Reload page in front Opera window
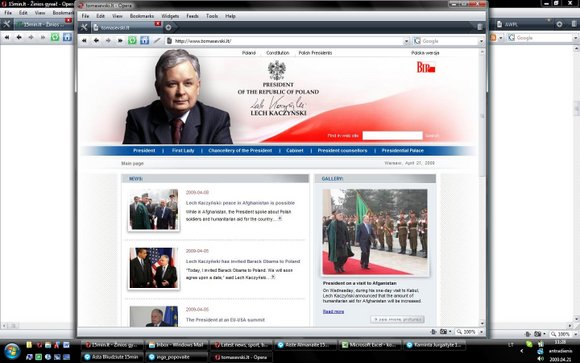This screenshot has width=580, height=363. click(x=132, y=41)
